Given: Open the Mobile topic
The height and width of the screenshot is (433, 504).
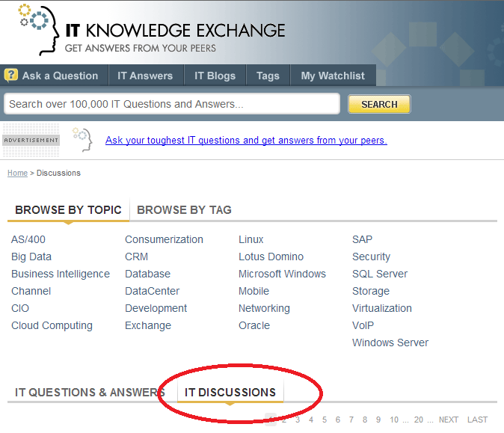Looking at the screenshot, I should click(x=254, y=291).
